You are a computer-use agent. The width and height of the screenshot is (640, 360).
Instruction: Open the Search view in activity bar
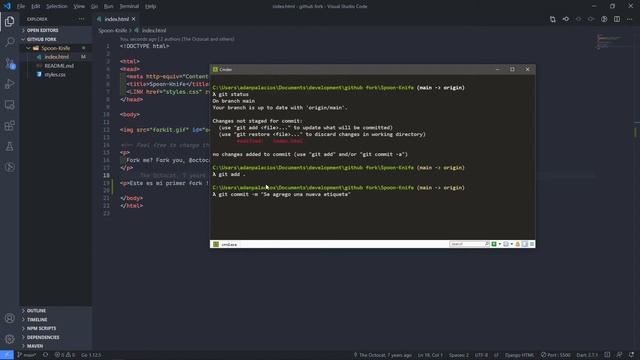click(9, 42)
